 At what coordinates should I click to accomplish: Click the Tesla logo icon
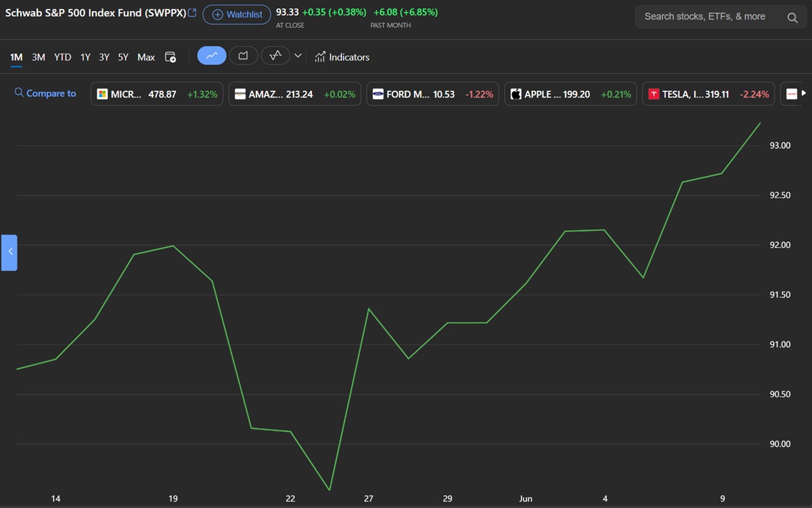(654, 94)
